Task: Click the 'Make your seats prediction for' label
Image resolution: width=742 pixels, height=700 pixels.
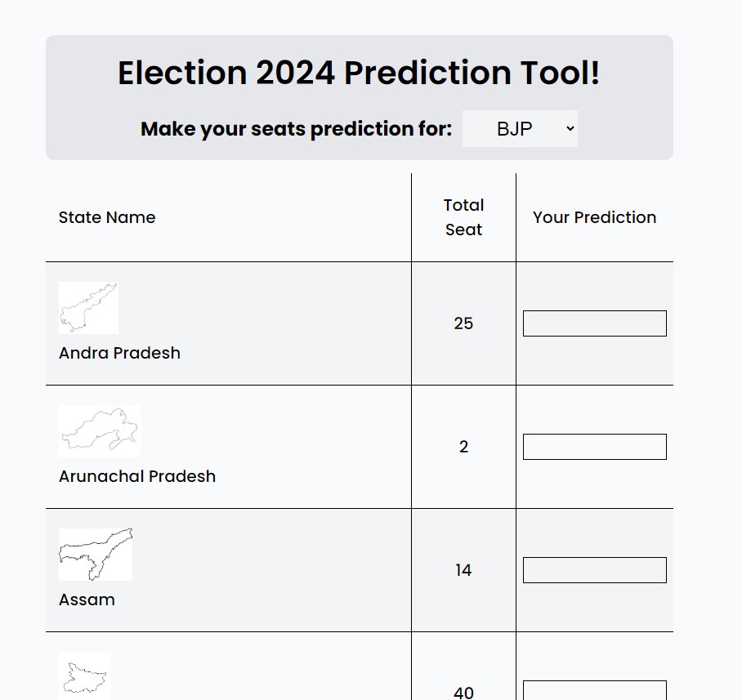Action: click(296, 129)
